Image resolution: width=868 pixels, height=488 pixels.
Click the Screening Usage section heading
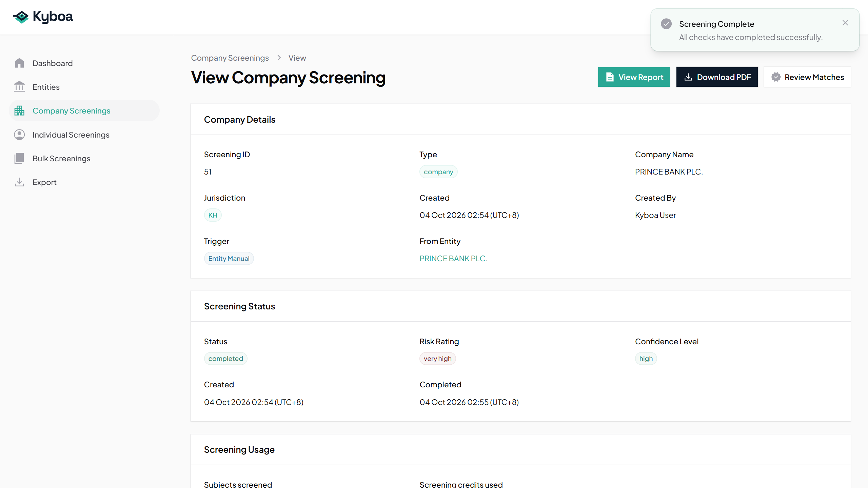(x=239, y=450)
